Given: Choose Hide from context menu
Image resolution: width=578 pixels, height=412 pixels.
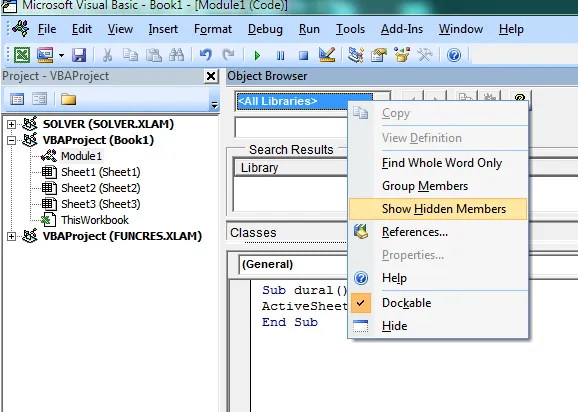Looking at the screenshot, I should click(438, 326).
